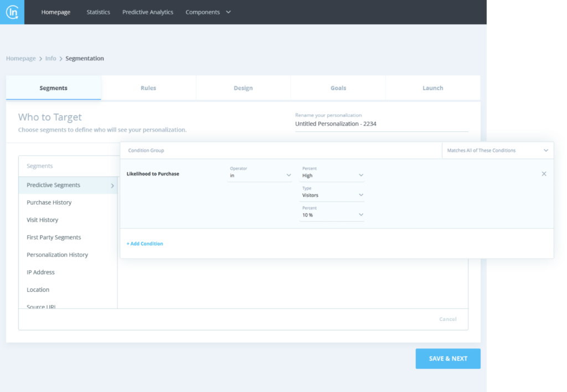The height and width of the screenshot is (392, 567).
Task: Click the Who to Target heading
Action: pyautogui.click(x=50, y=117)
